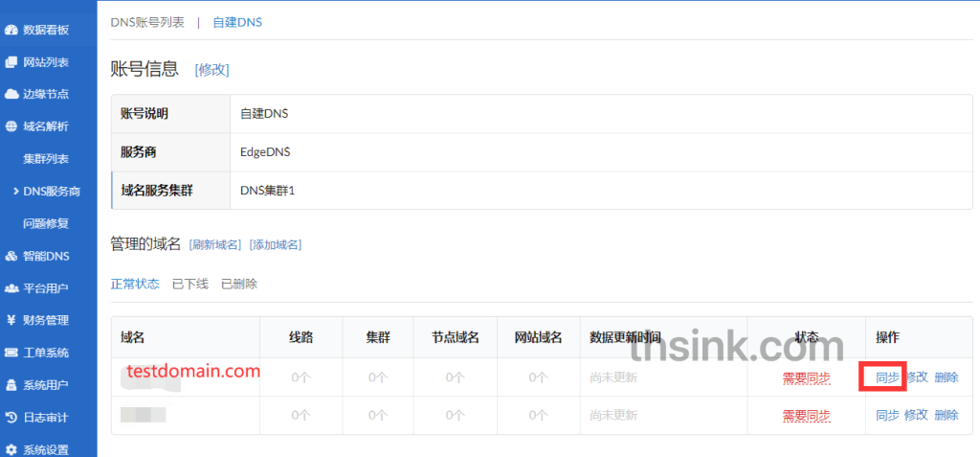
Task: Click 需要同步 status in the testdomain.com row
Action: [806, 378]
